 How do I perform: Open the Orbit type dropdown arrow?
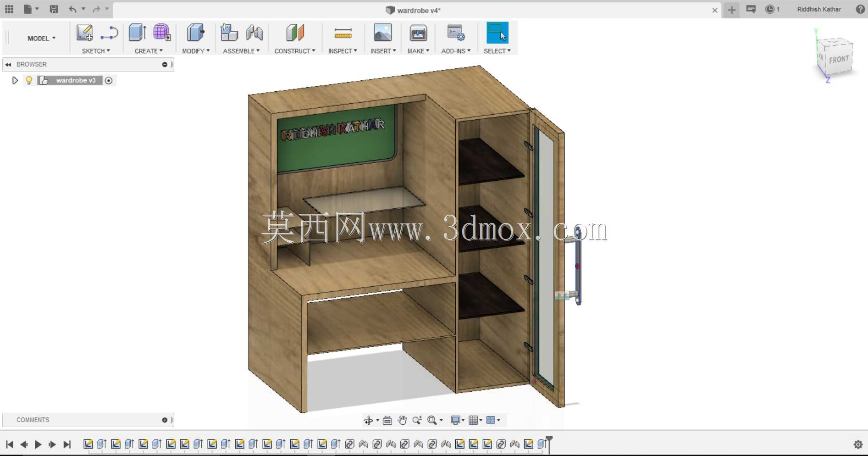click(x=378, y=420)
